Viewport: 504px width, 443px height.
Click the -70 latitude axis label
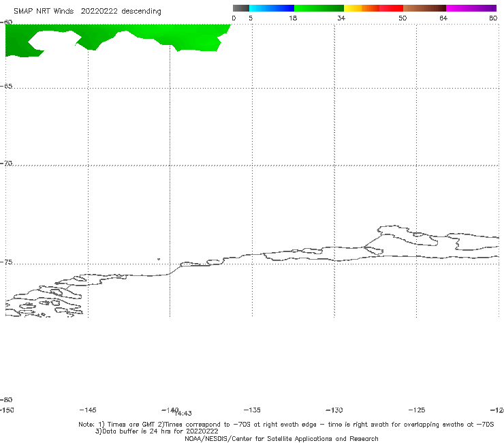(6, 164)
